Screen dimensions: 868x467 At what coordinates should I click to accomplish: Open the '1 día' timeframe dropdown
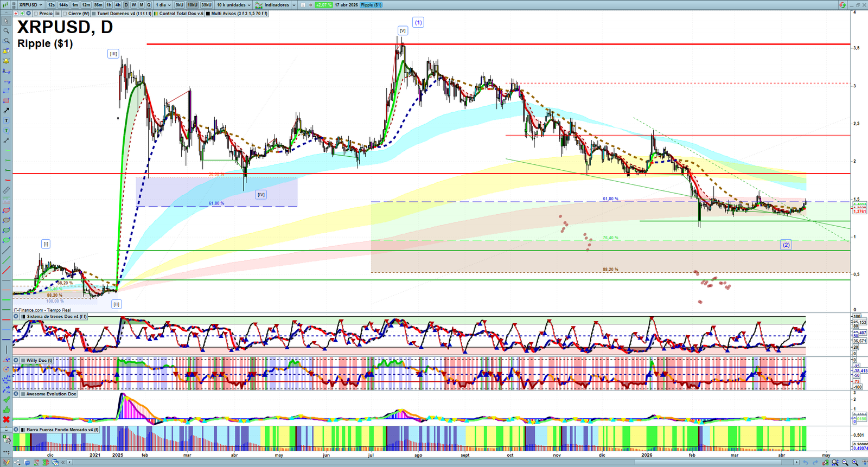(163, 5)
